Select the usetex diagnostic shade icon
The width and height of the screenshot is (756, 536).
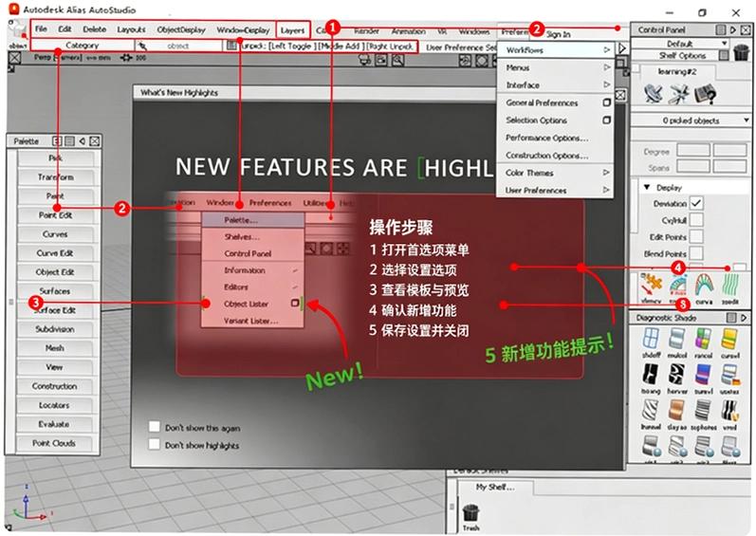coord(729,375)
